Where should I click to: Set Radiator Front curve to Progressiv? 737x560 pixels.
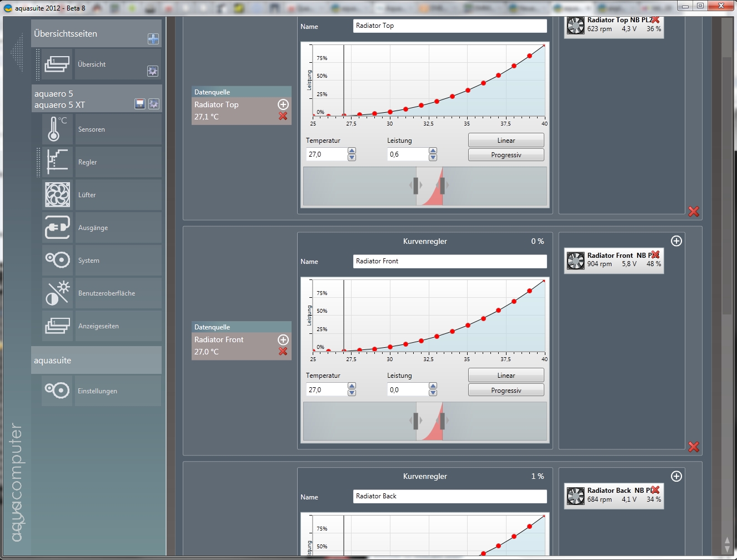506,391
